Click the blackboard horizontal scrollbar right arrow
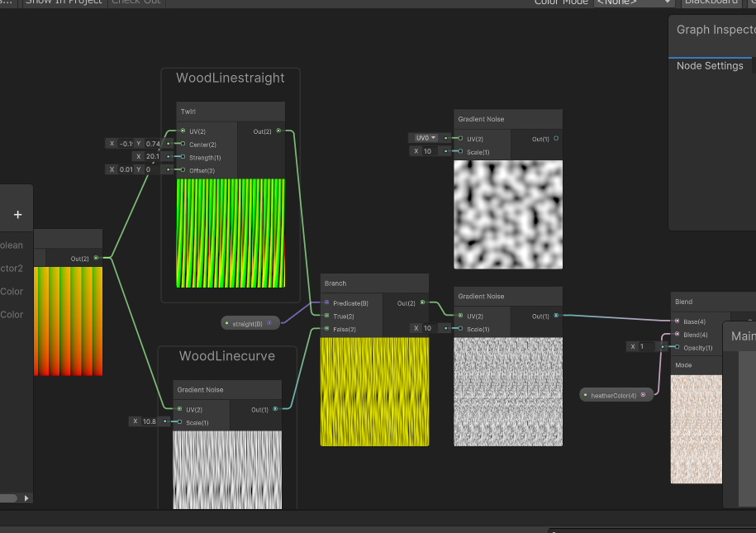This screenshot has width=756, height=533. [26, 498]
